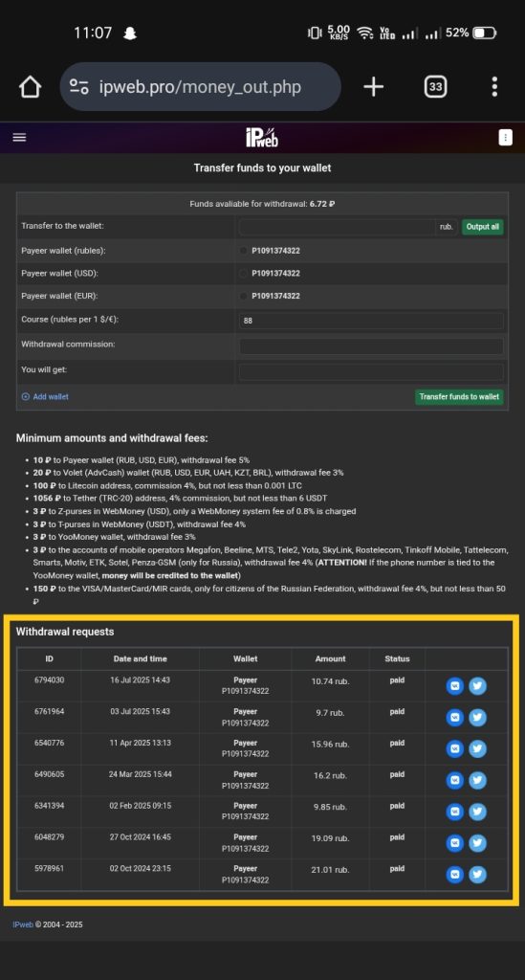Share request 6794030 via VK icon

tap(455, 686)
